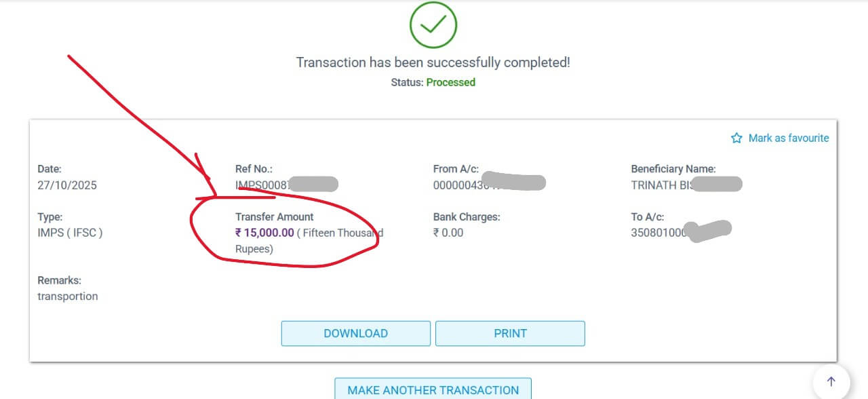Click the Mark as favourite link
The image size is (868, 399).
coord(789,138)
